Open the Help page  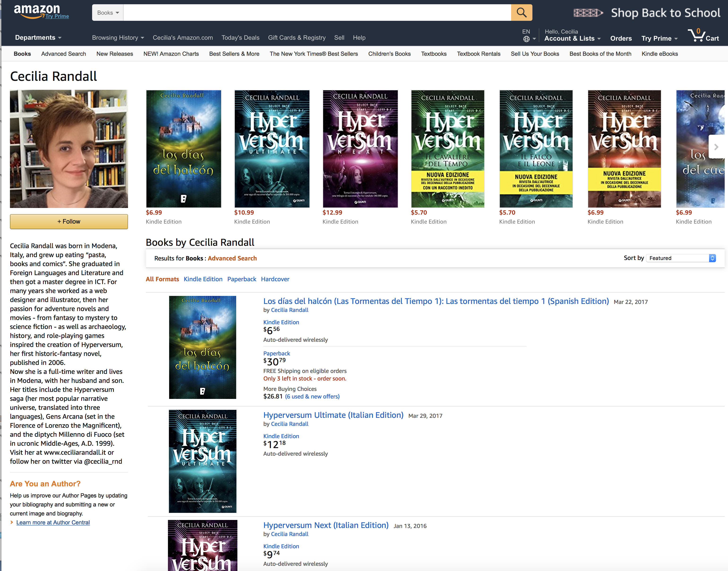(359, 38)
